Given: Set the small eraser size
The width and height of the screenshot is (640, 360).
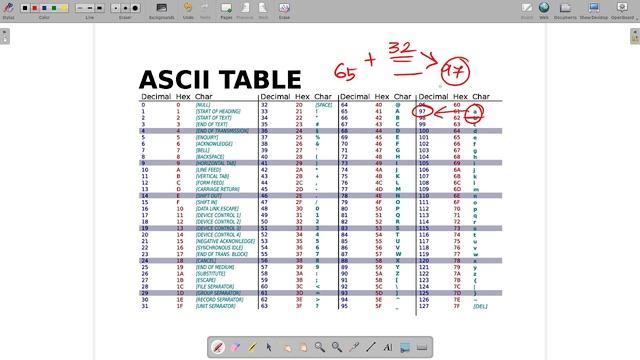Looking at the screenshot, I should (116, 8).
